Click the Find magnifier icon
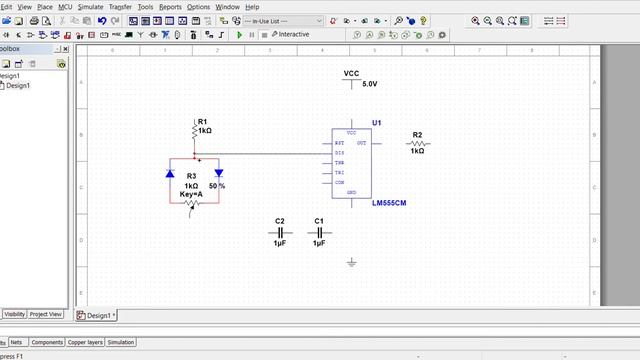640x360 pixels. point(398,21)
